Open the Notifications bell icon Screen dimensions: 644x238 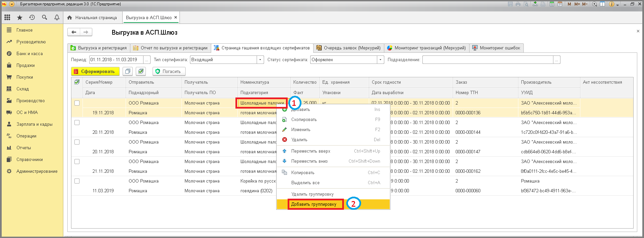(x=57, y=17)
